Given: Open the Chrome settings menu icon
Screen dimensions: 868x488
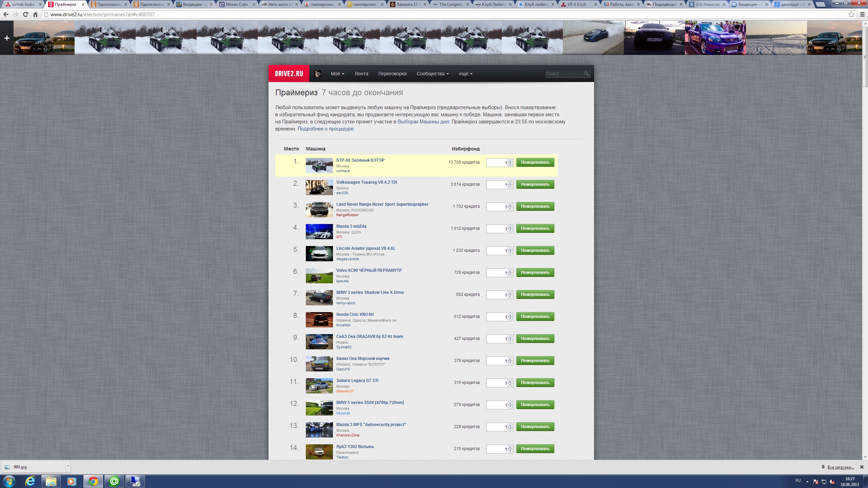Looking at the screenshot, I should coord(862,15).
